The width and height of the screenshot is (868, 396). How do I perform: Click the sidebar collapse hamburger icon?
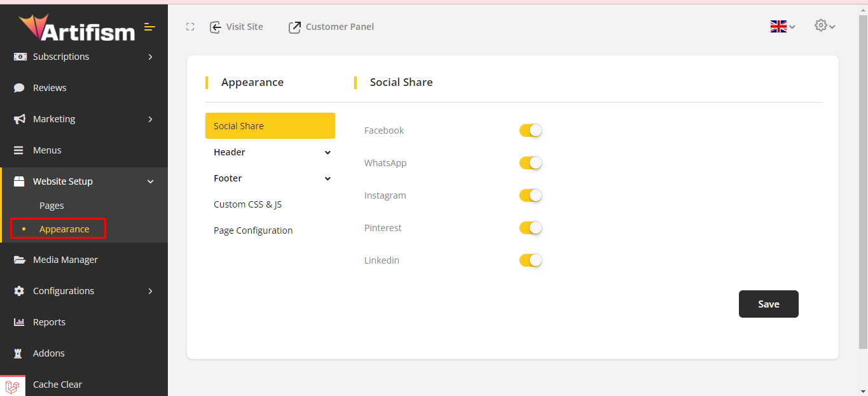149,27
